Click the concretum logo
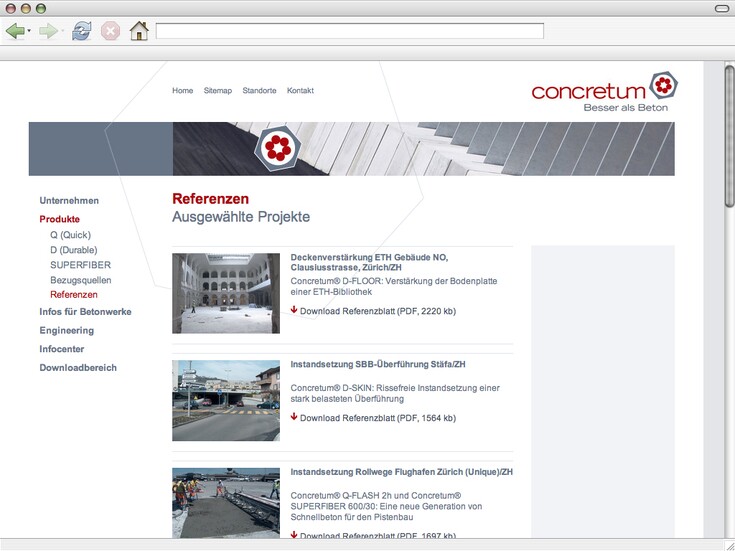Image resolution: width=735 pixels, height=551 pixels. 605,91
